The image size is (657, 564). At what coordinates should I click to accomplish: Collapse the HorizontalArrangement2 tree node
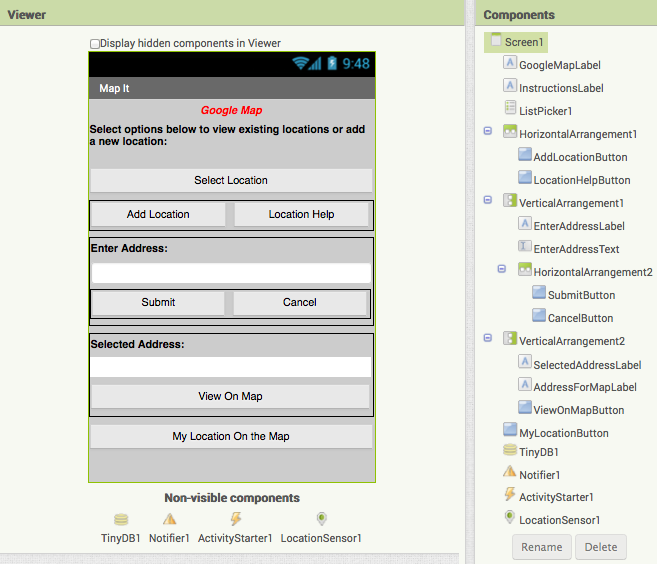point(502,269)
